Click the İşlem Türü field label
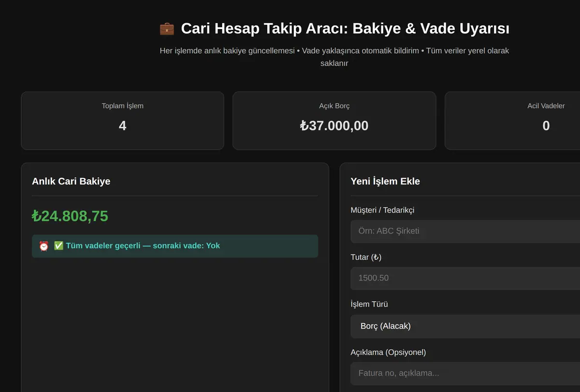 [x=369, y=304]
